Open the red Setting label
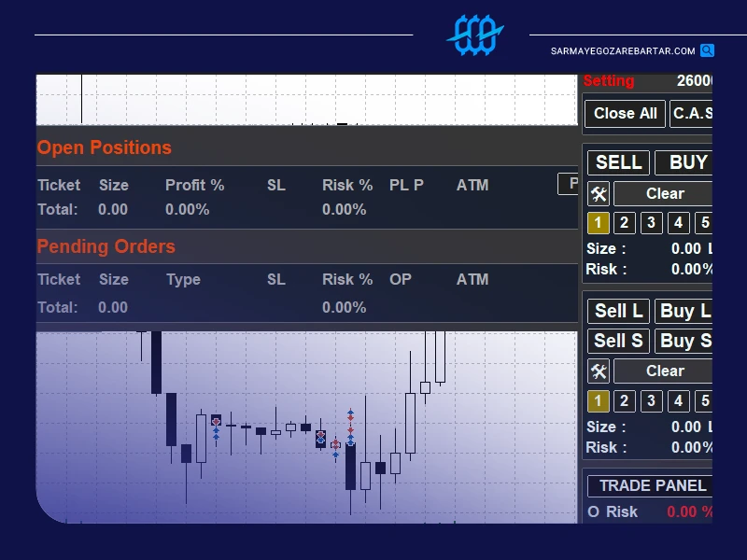The height and width of the screenshot is (560, 747). [609, 81]
